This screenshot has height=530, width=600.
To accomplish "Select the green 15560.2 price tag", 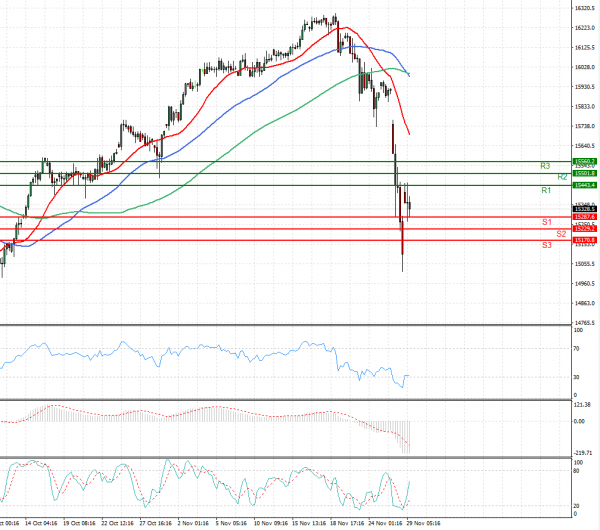I will 584,161.
